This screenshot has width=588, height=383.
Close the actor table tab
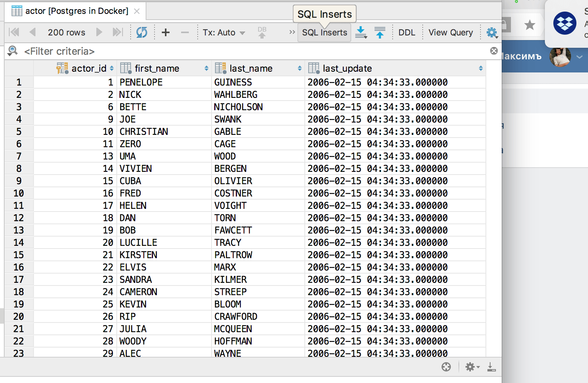point(137,11)
